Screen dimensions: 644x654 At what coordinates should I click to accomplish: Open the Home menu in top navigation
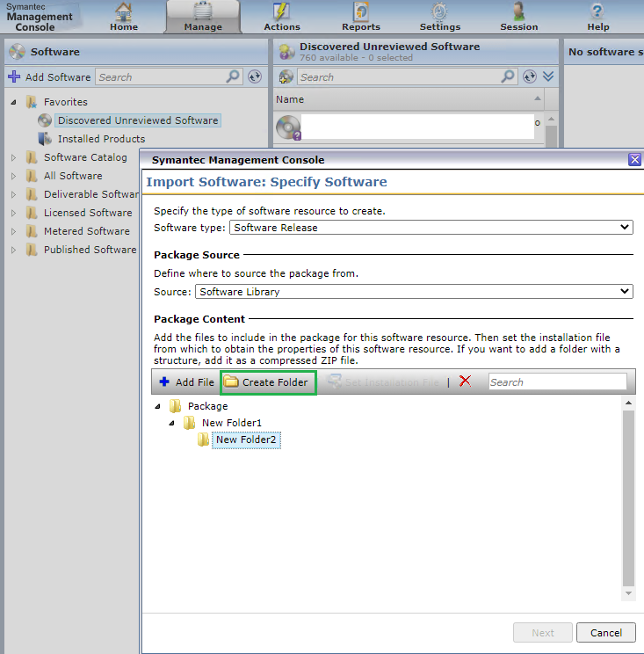tap(123, 17)
